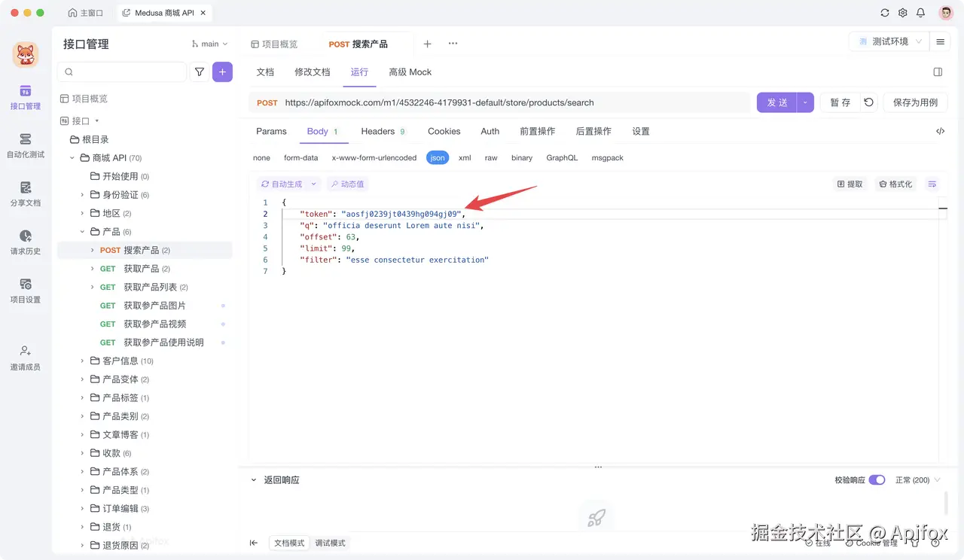
Task: Click the 发送 send button
Action: tap(776, 102)
